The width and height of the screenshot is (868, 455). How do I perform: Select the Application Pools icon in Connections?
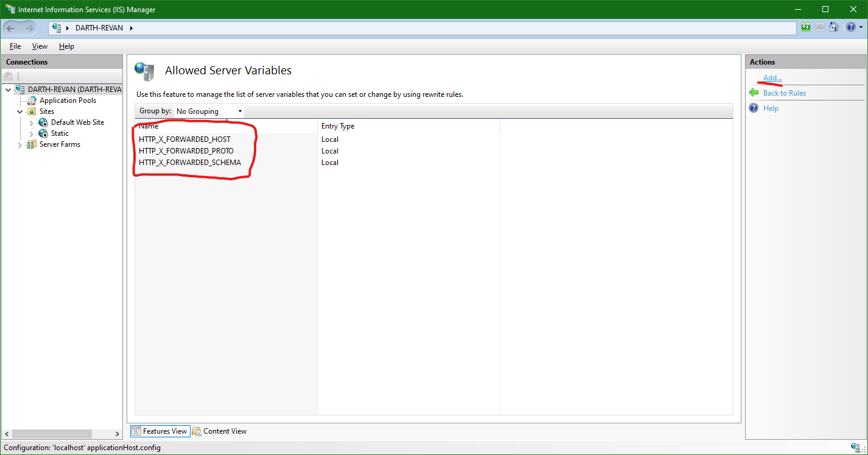(32, 100)
